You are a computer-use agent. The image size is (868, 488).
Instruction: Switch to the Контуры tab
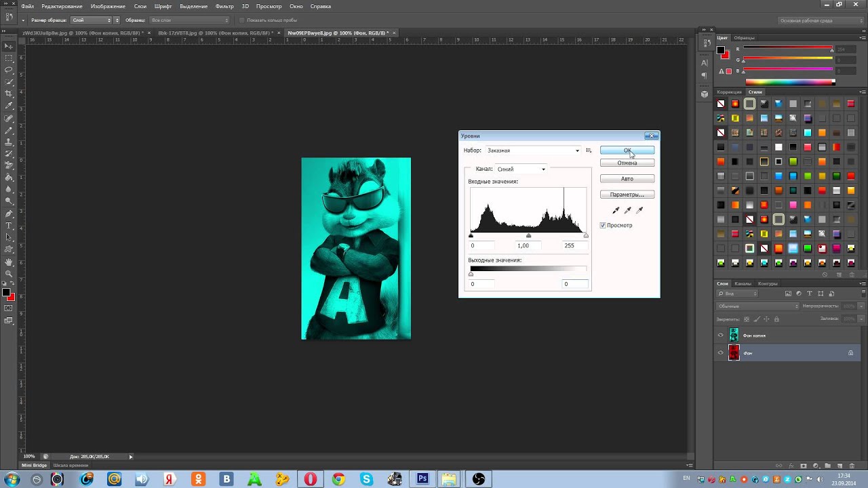pos(768,283)
